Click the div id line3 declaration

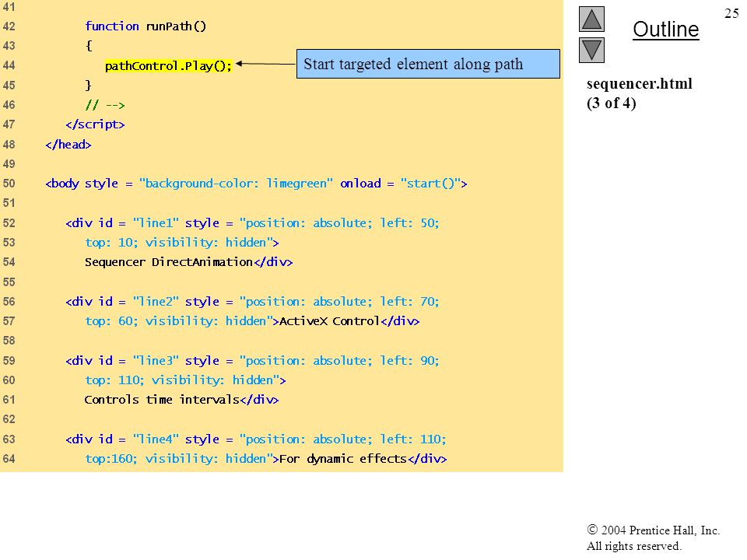(252, 360)
